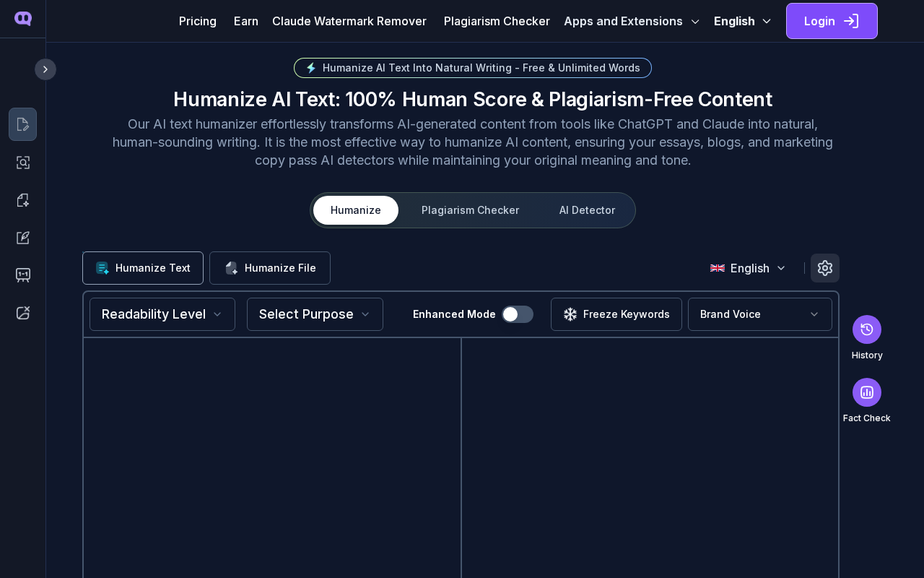Click the site logo at top left
Image resolution: width=924 pixels, height=578 pixels.
pyautogui.click(x=23, y=19)
